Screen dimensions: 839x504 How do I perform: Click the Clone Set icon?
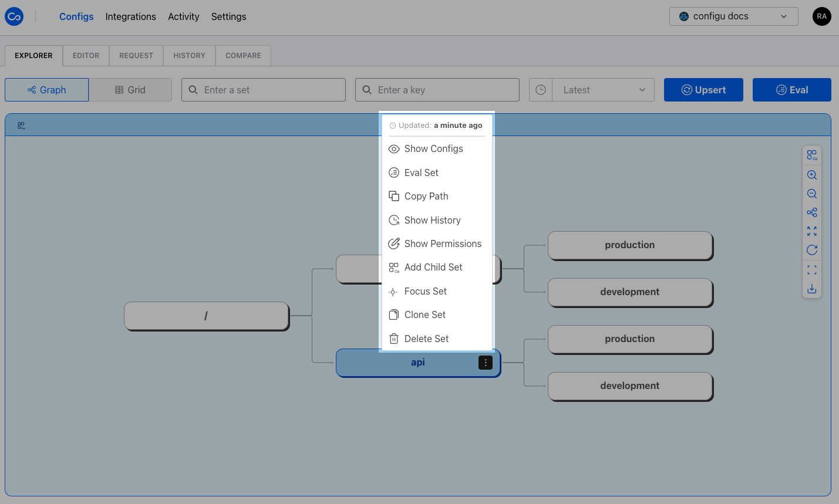point(394,315)
